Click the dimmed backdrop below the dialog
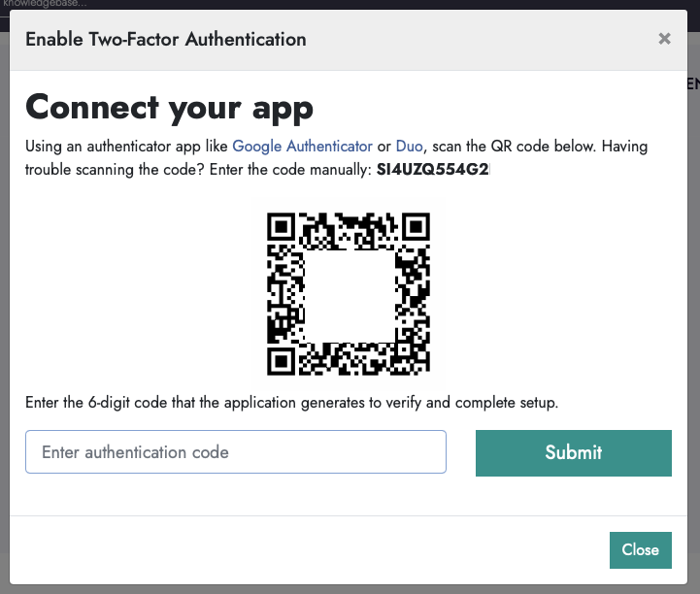This screenshot has width=700, height=594. 350,588
